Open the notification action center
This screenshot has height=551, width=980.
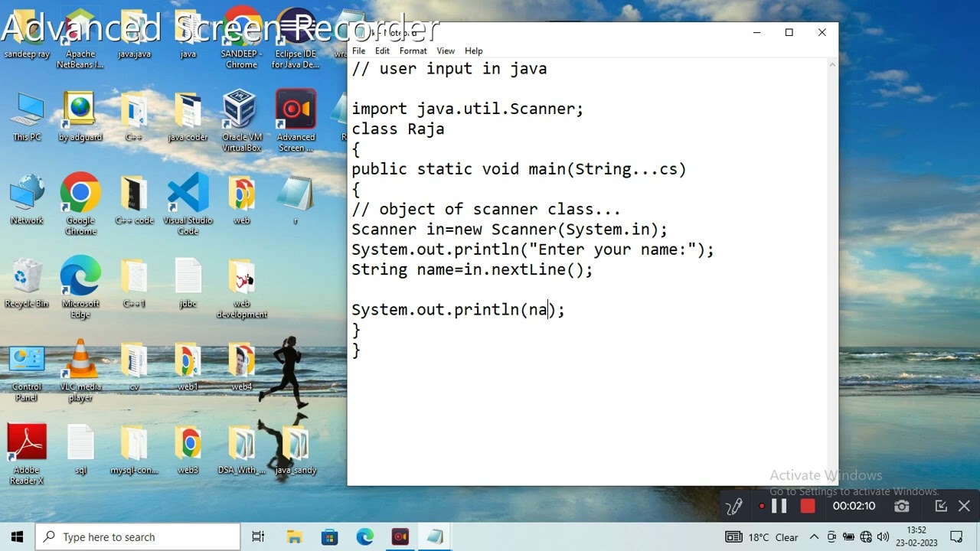(956, 536)
